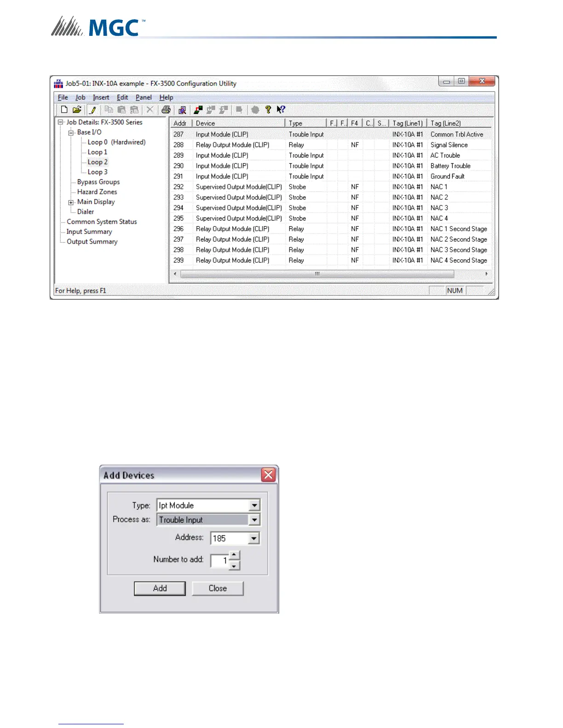Select row 296 NAC 1 Second Stage
The width and height of the screenshot is (563, 728).
330,229
